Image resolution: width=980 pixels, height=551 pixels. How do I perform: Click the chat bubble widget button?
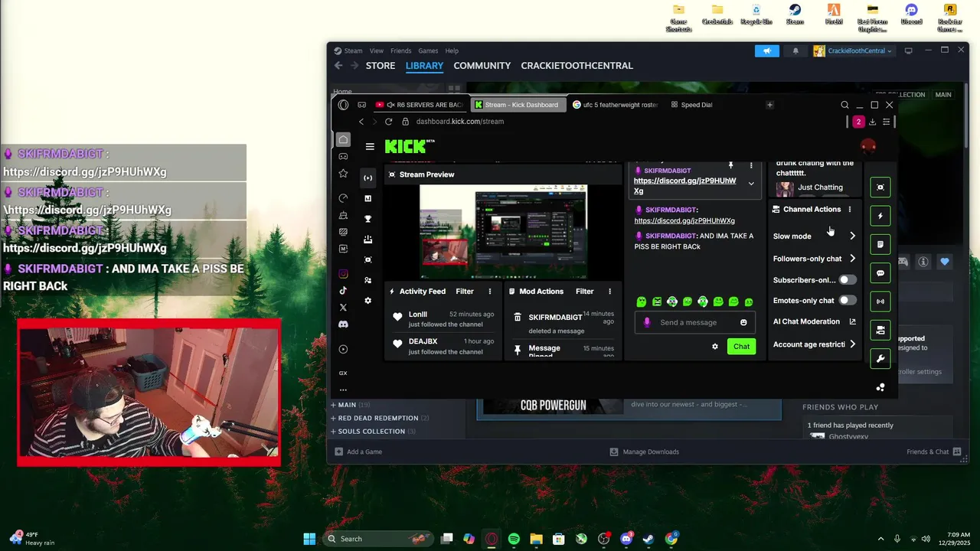click(x=880, y=273)
